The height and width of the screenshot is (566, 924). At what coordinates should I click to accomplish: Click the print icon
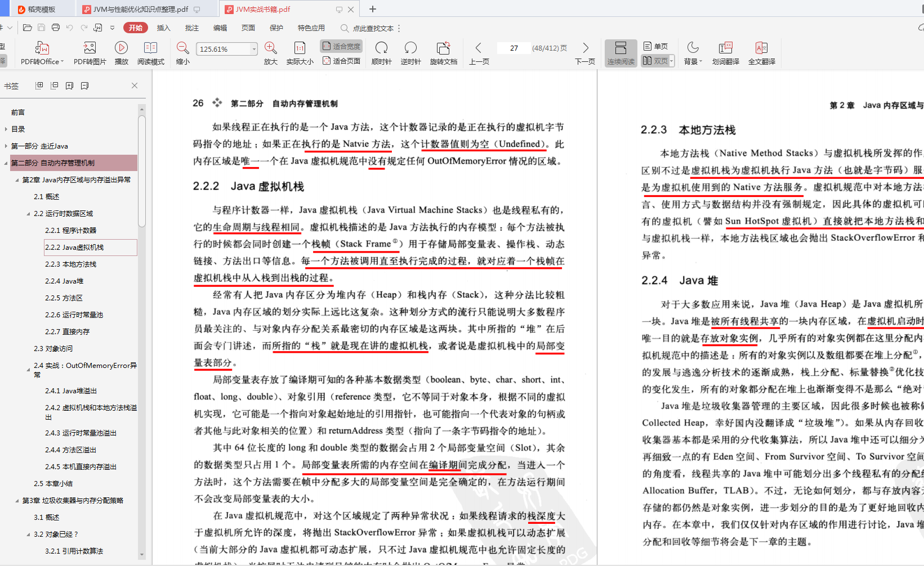click(56, 28)
